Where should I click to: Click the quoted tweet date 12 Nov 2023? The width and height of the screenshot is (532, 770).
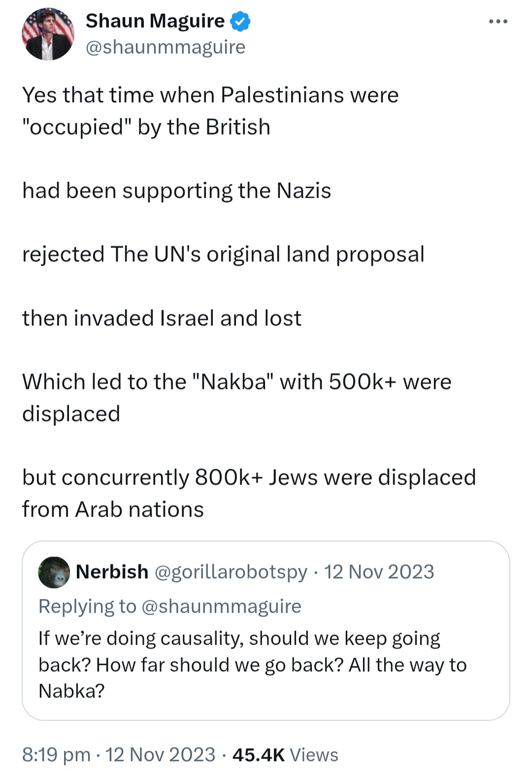point(379,572)
